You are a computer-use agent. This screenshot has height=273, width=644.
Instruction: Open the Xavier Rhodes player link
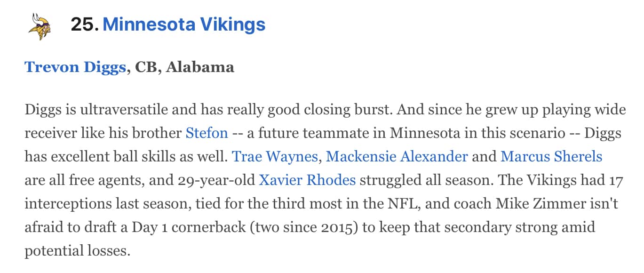(x=307, y=180)
